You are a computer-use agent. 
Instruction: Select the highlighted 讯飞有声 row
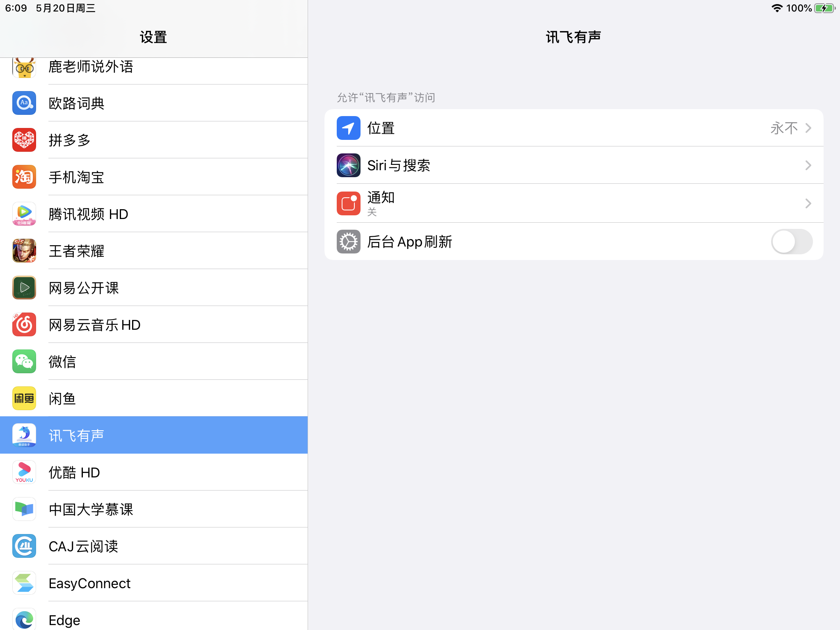pyautogui.click(x=154, y=435)
